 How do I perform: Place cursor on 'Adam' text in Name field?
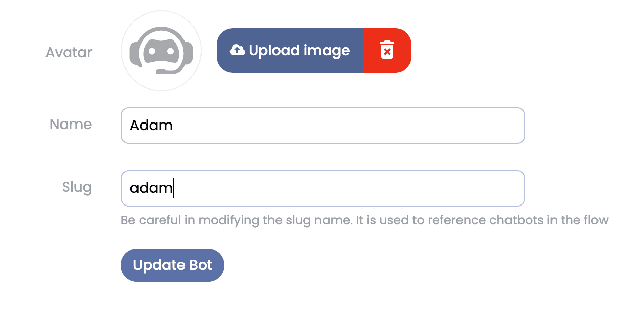tap(151, 125)
